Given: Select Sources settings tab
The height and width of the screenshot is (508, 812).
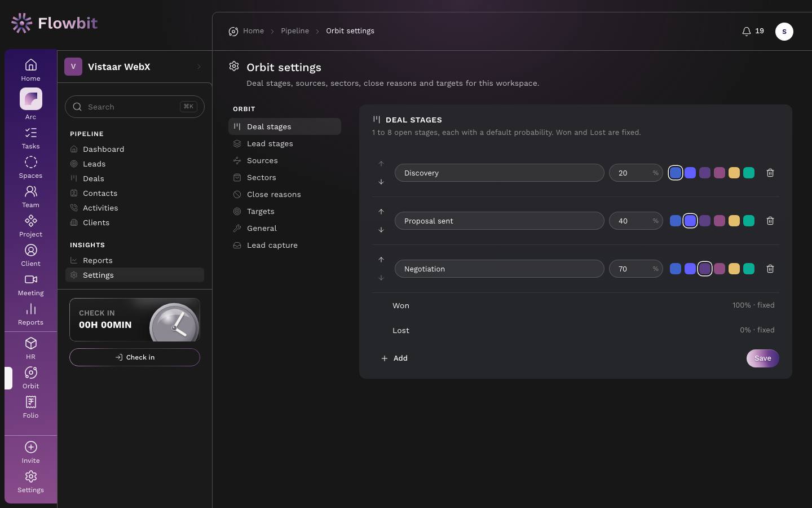Looking at the screenshot, I should tap(285, 160).
